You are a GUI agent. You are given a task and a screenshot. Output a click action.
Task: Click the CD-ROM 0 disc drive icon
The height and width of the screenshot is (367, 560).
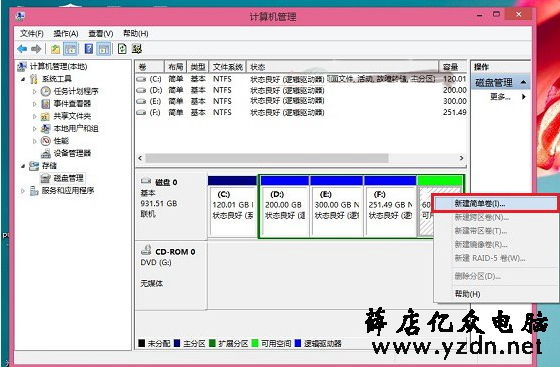click(146, 250)
